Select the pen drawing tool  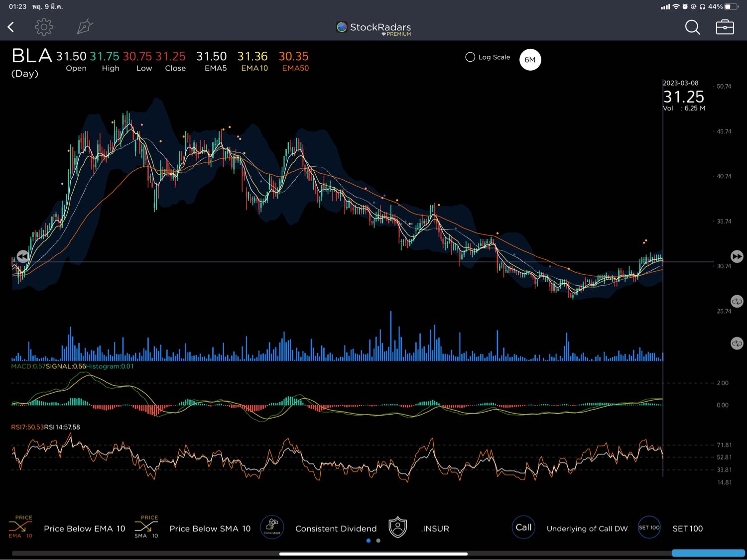[x=85, y=27]
